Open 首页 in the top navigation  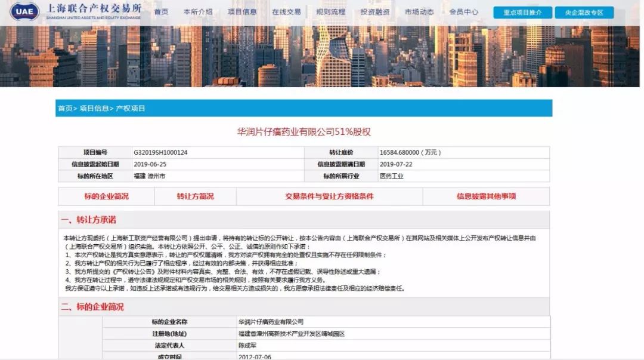point(161,12)
